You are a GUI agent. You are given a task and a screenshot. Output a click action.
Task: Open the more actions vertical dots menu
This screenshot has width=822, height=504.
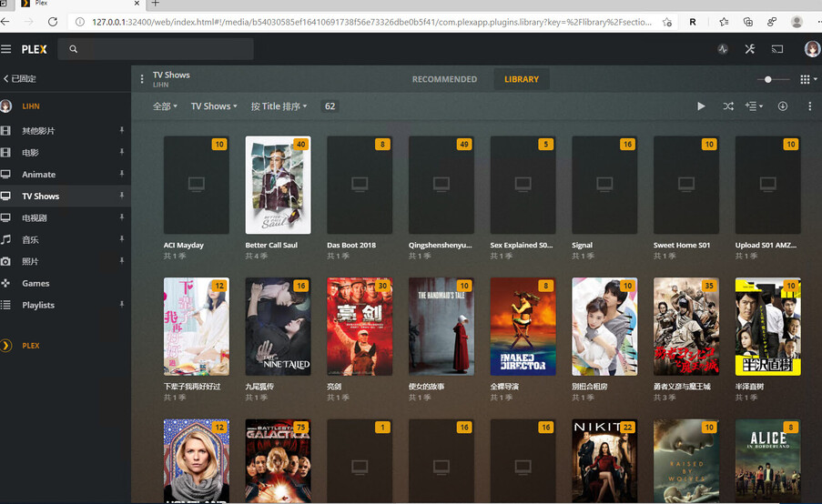coord(809,106)
